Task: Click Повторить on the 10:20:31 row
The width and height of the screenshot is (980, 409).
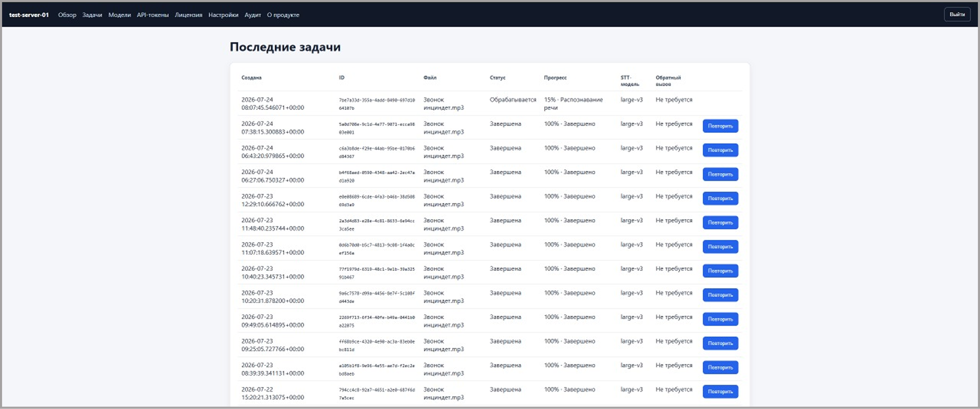Action: point(720,295)
